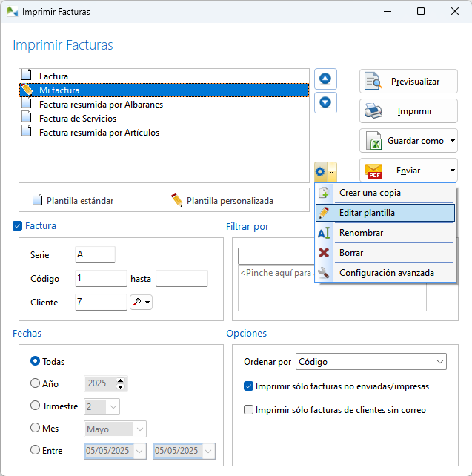Click the Previsualizar button

(x=408, y=82)
